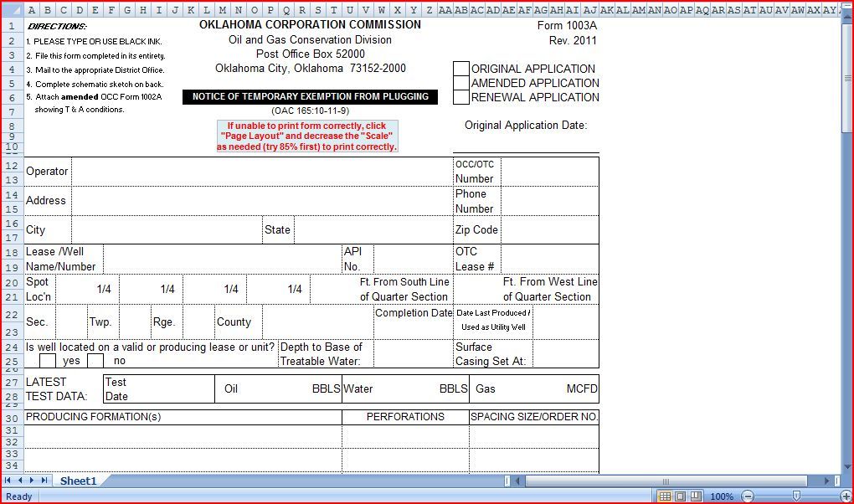Viewport: 854px width, 504px height.
Task: Click the 'Rev. 2011' text
Action: point(573,40)
